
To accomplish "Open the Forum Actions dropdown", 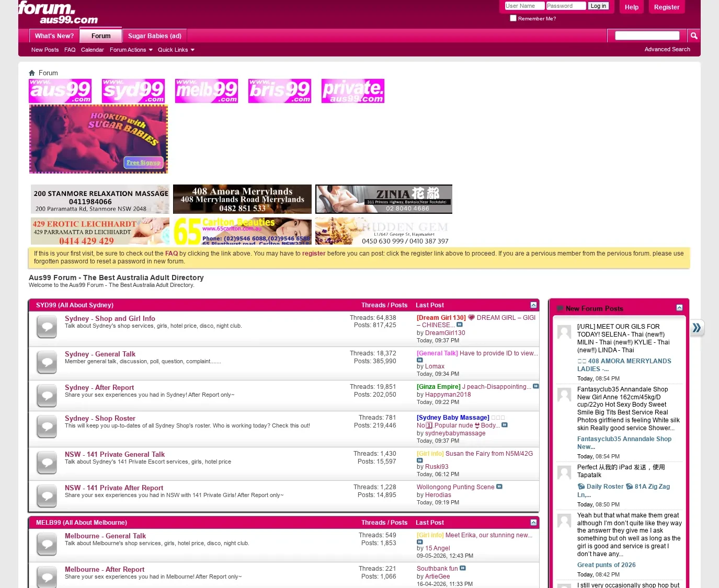I will [131, 50].
